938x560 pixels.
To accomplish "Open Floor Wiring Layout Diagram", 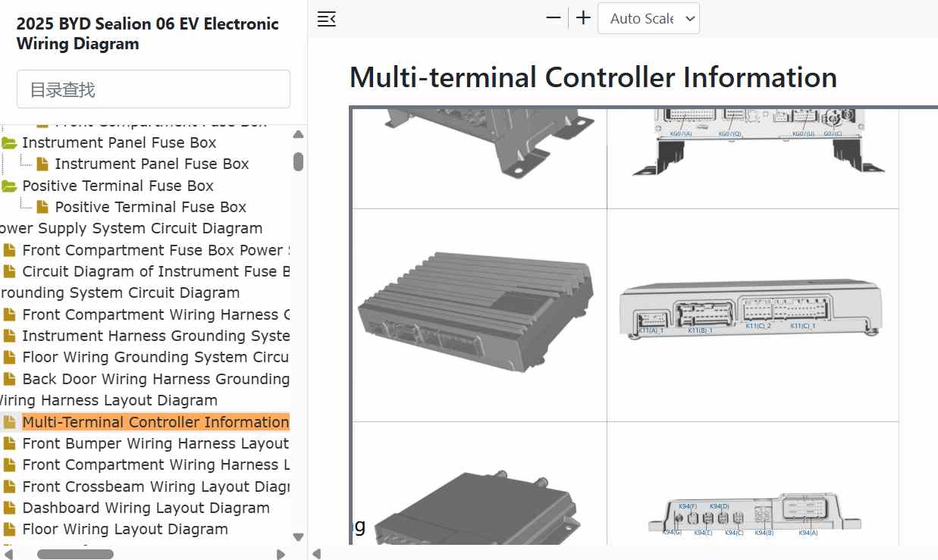I will click(x=125, y=529).
